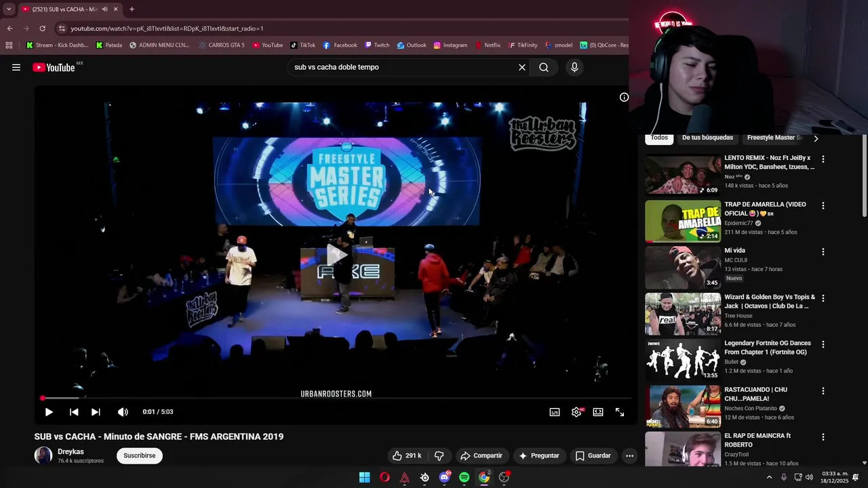Open options for EL RAP DE MAINCRA

click(x=823, y=437)
